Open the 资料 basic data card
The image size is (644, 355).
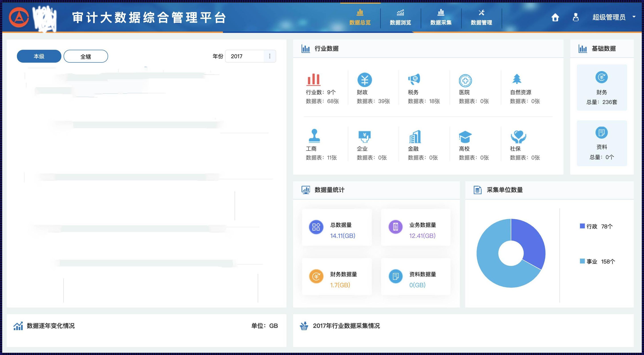(x=602, y=143)
